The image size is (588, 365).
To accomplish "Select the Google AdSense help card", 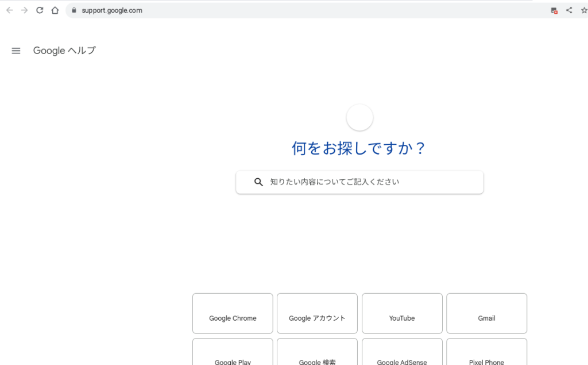I will coord(402,354).
